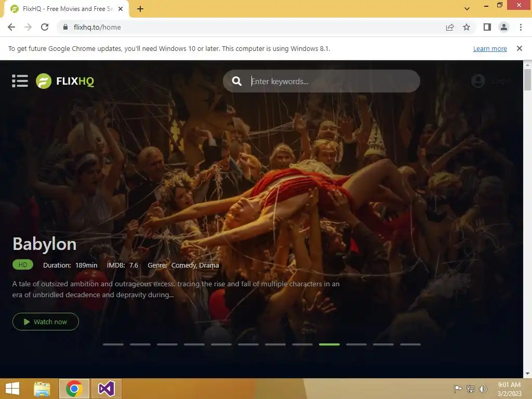The image size is (532, 399).
Task: Dismiss the Chrome update notification bar
Action: pos(520,48)
